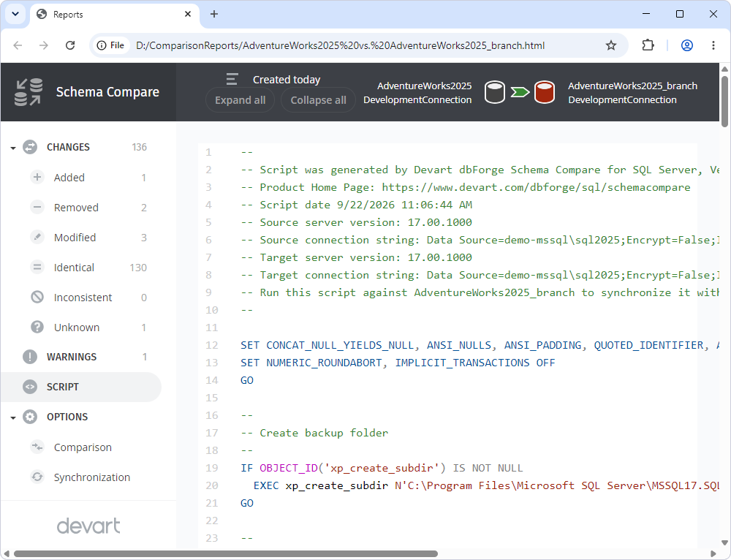The width and height of the screenshot is (731, 560).
Task: Click 'Target server version' comment line
Action: (357, 257)
